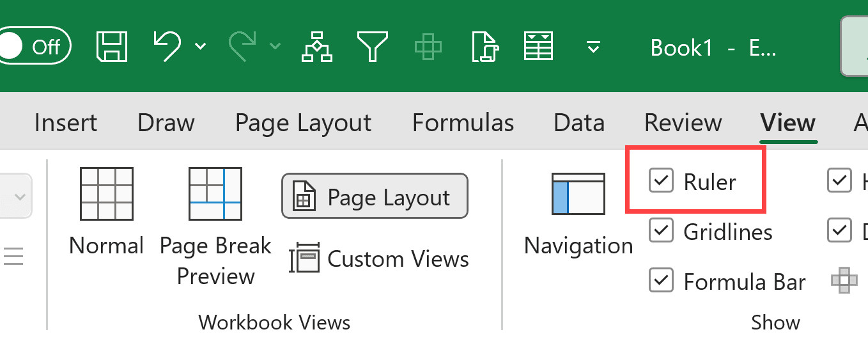Click the Undo arrow icon

click(167, 47)
